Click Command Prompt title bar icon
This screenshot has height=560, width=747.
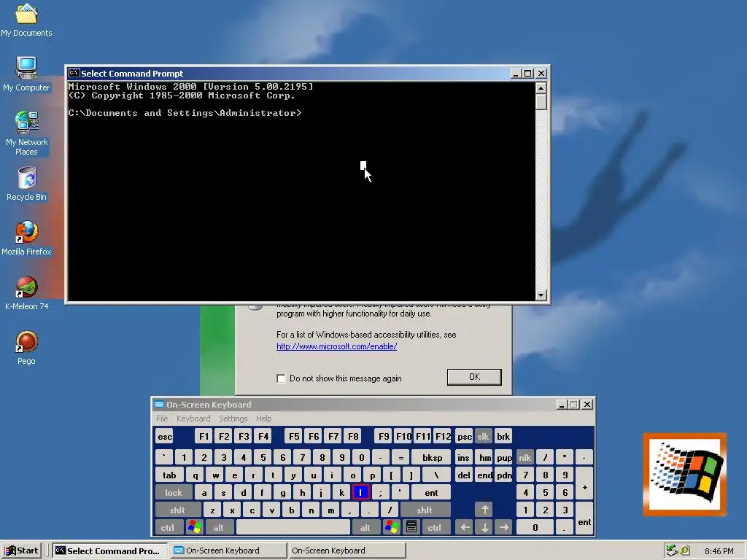pos(74,73)
